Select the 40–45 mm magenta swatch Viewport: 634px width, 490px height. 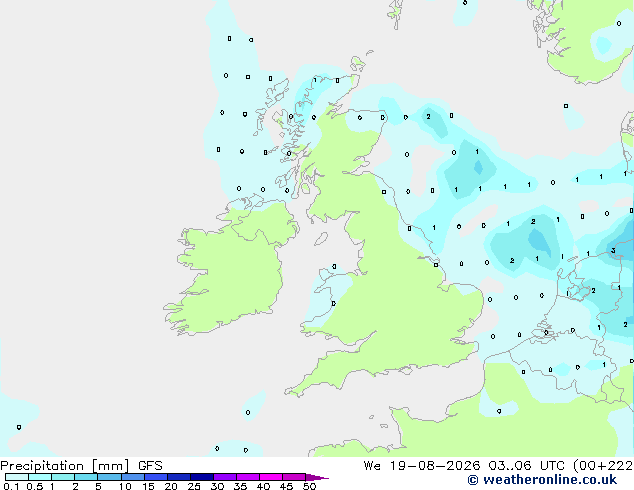coord(271,477)
